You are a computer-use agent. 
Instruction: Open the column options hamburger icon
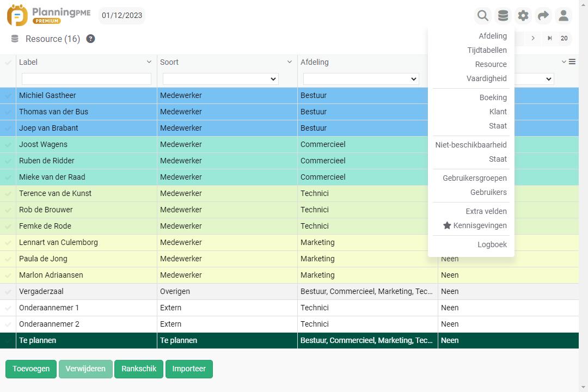[x=572, y=62]
